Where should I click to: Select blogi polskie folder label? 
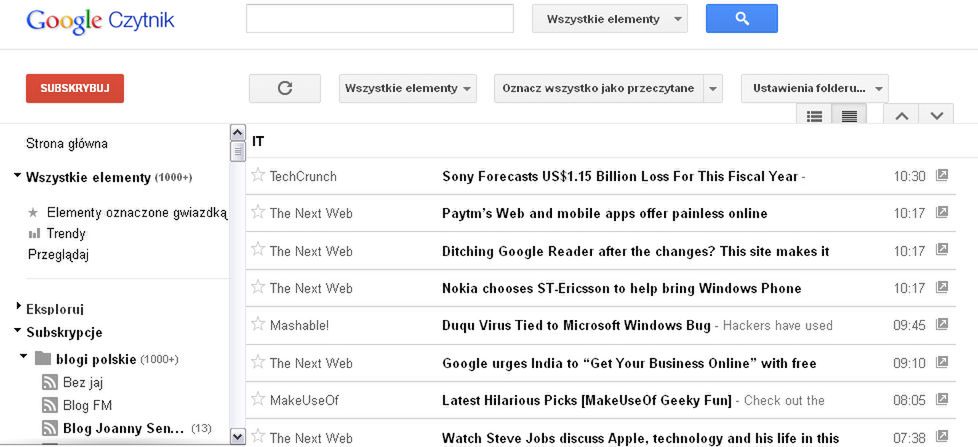(95, 360)
